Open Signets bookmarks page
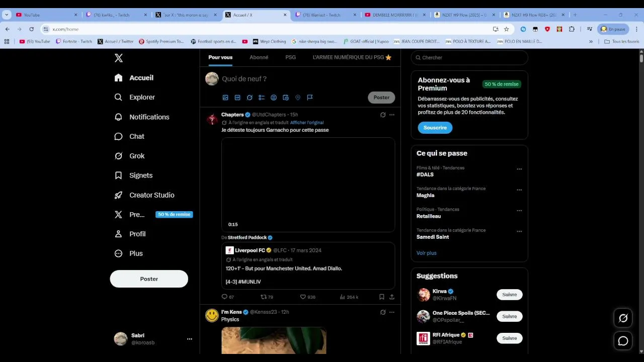644x362 pixels. [x=133, y=175]
